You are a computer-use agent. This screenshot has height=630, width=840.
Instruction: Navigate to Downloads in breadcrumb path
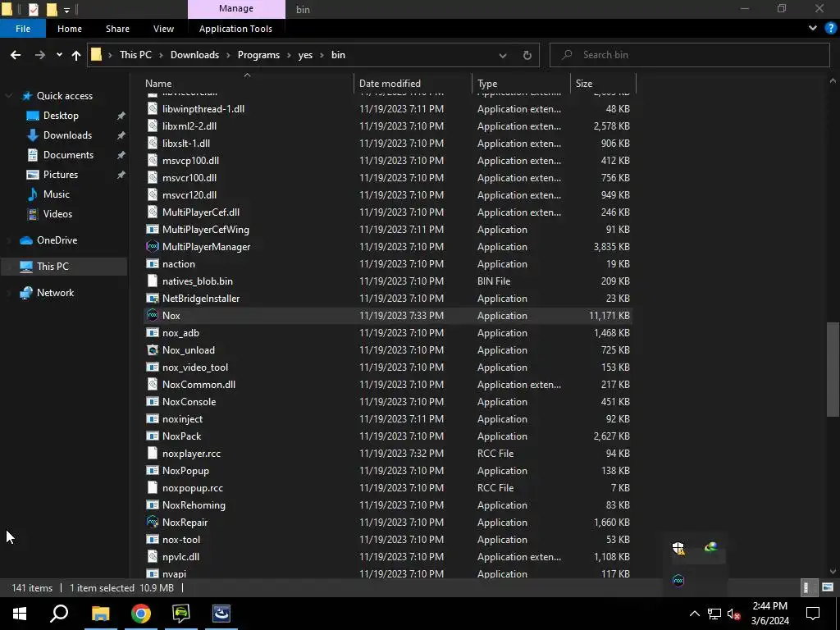(x=194, y=55)
